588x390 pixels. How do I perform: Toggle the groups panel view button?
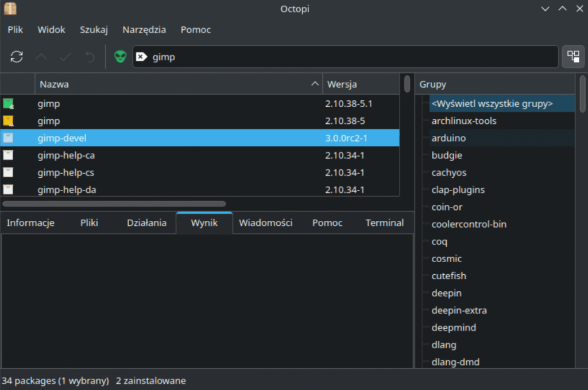coord(573,56)
